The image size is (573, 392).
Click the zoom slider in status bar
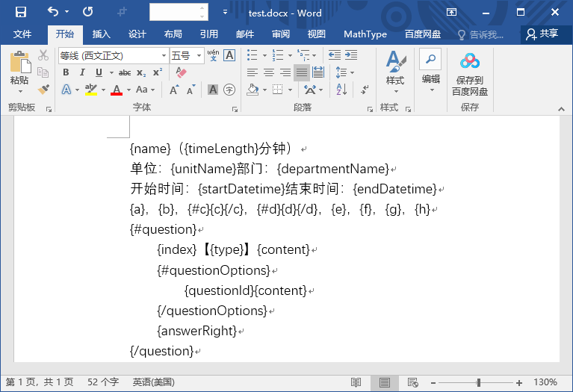pyautogui.click(x=479, y=382)
